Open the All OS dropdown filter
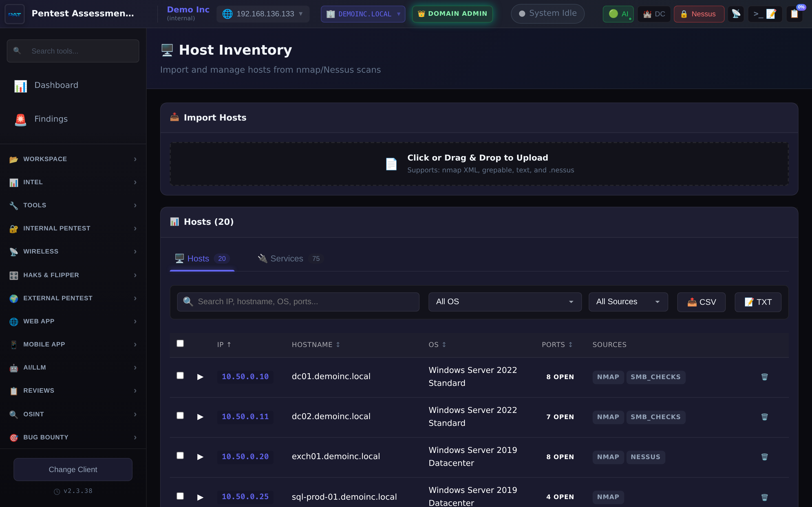This screenshot has width=812, height=507. pyautogui.click(x=505, y=301)
